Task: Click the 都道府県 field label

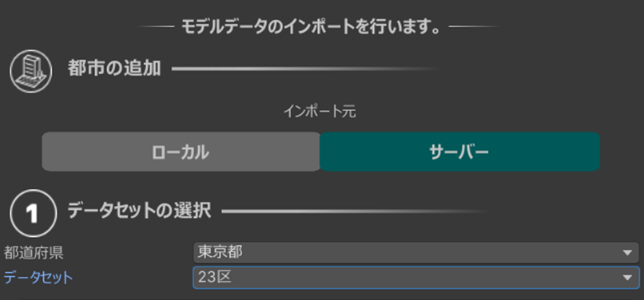Action: tap(34, 253)
